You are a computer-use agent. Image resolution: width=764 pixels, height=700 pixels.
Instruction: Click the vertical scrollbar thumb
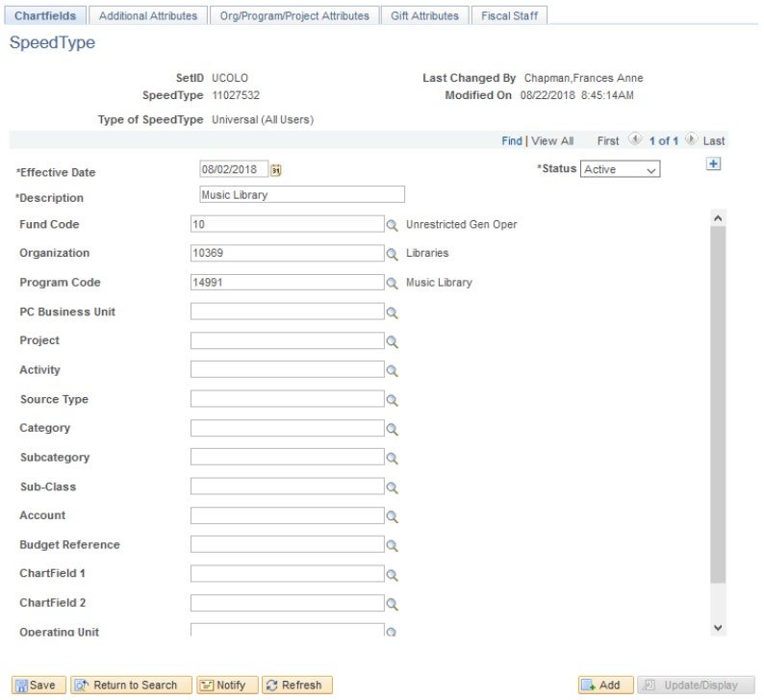point(718,405)
